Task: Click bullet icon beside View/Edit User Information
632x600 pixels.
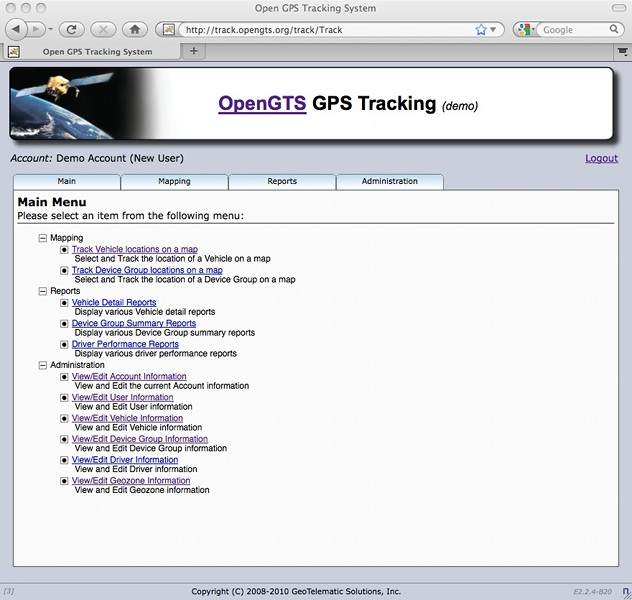Action: pyautogui.click(x=64, y=398)
